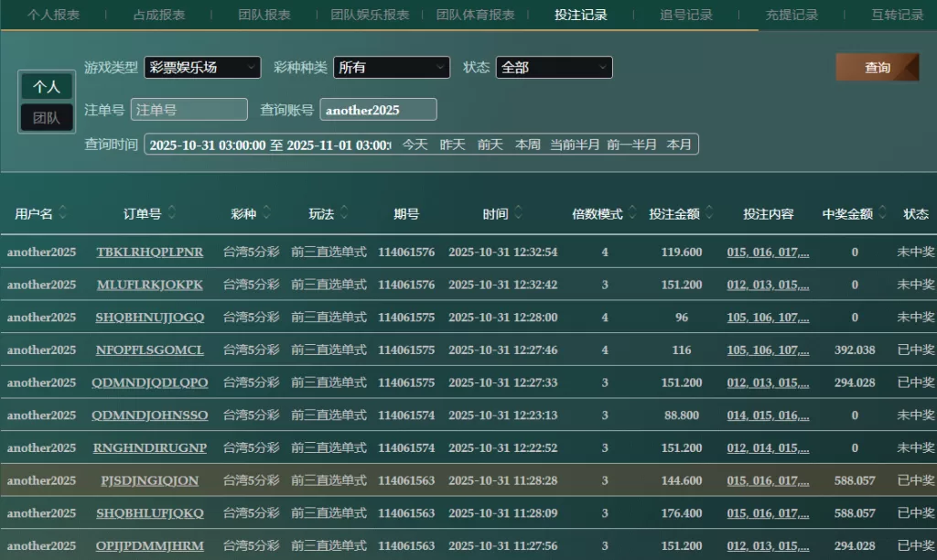This screenshot has width=937, height=560.
Task: Click the 查询时间 date range field
Action: [x=269, y=145]
